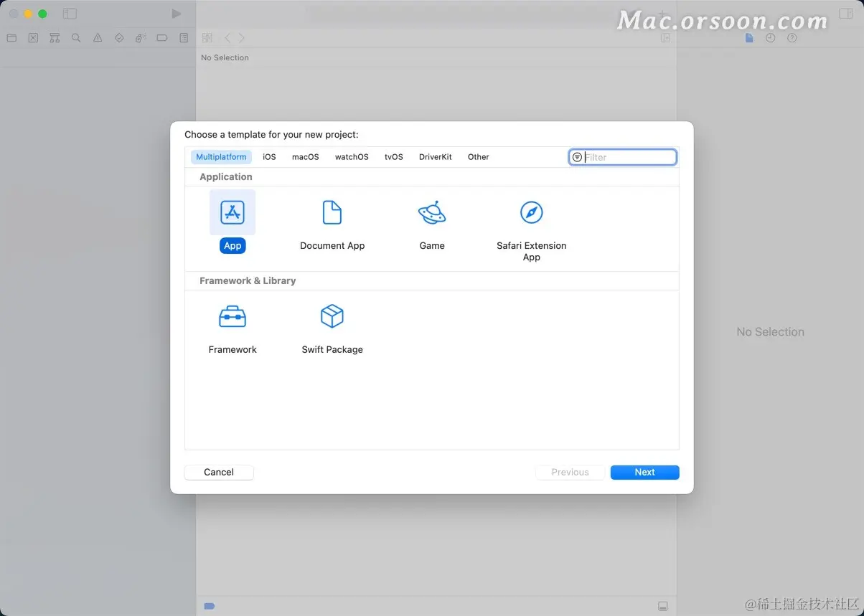Choose the Game template icon
Image resolution: width=864 pixels, height=616 pixels.
(432, 212)
